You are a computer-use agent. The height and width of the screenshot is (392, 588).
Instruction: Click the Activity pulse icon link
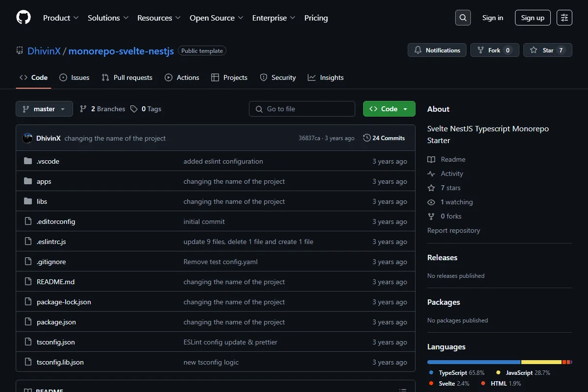[431, 173]
